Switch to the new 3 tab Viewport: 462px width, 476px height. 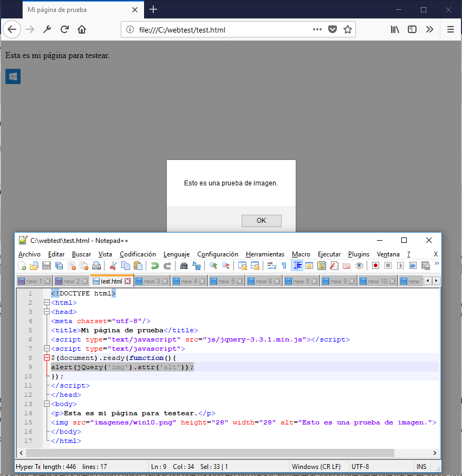point(151,281)
